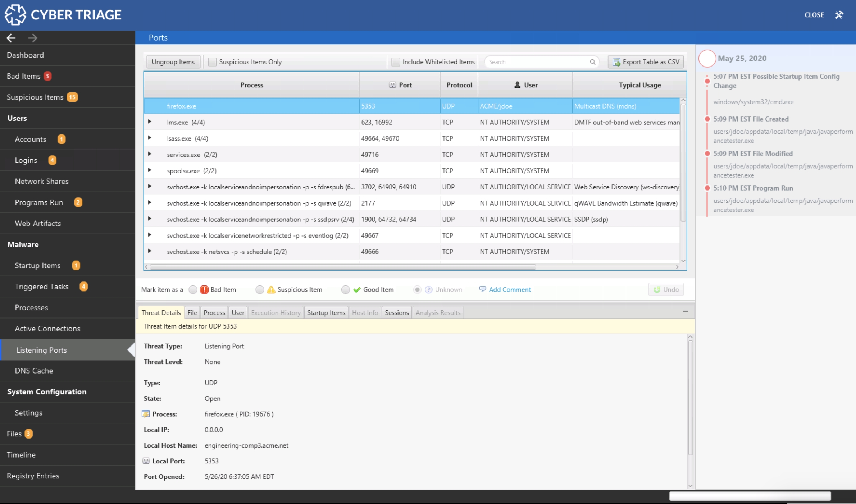
Task: Expand svchost.exe ssdpsrv process row
Action: pyautogui.click(x=150, y=219)
